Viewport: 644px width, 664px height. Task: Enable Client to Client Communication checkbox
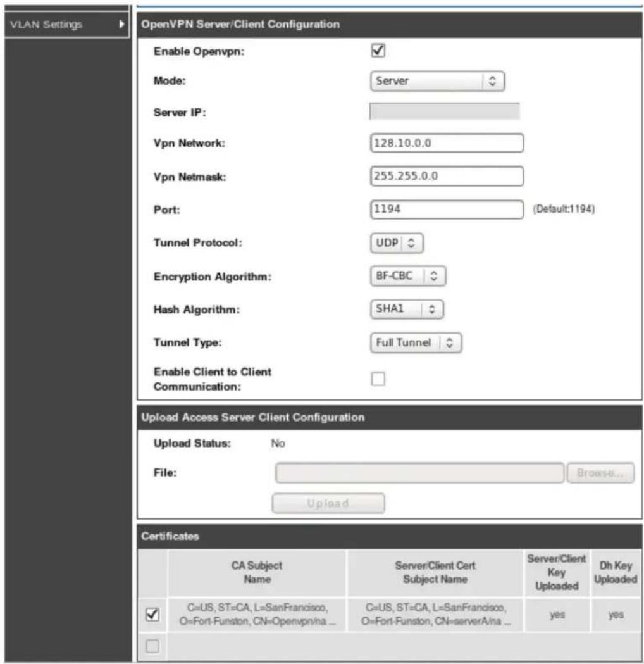pos(378,379)
